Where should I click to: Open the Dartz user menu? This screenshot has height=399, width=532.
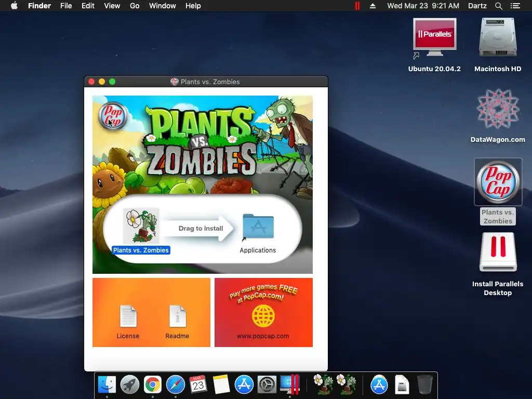click(477, 6)
